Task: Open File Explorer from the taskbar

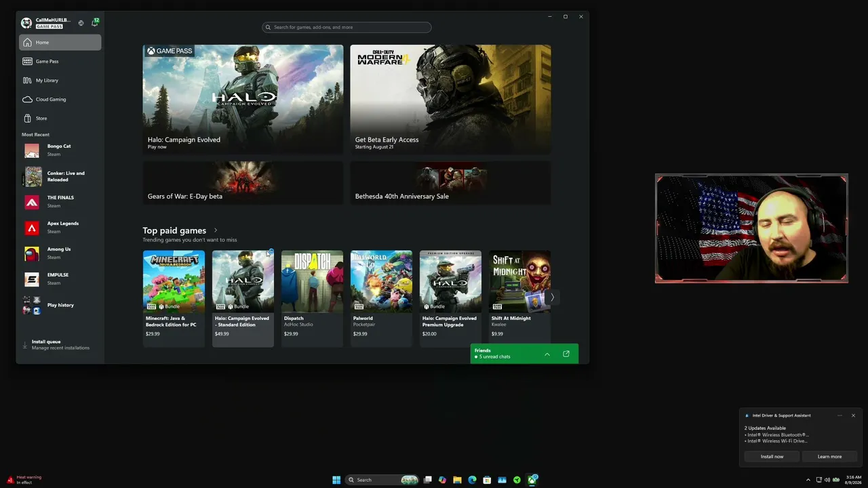Action: coord(458,480)
